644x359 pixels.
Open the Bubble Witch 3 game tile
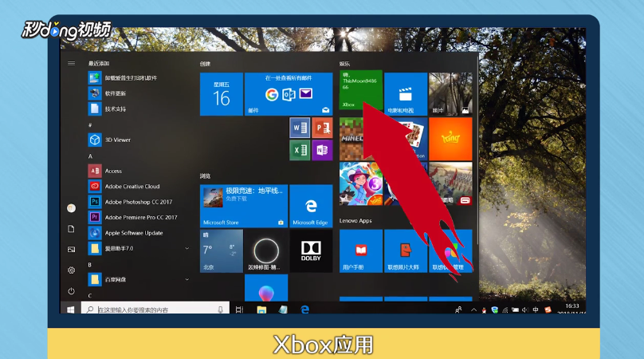(360, 183)
